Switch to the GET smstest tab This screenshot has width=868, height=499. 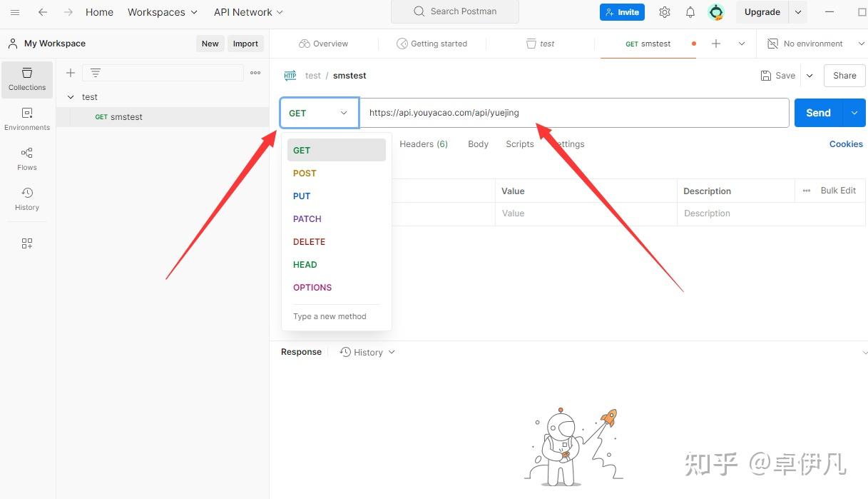click(648, 44)
